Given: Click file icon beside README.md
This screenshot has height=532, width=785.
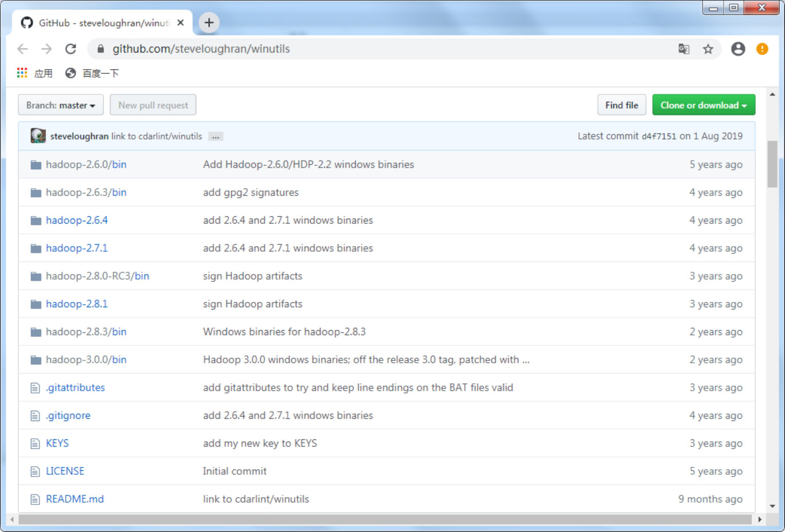Looking at the screenshot, I should [35, 499].
